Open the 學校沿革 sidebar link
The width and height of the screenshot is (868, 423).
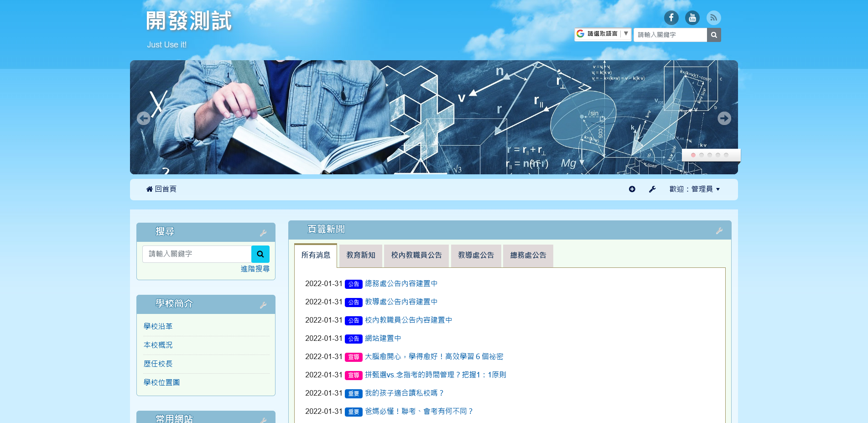(x=158, y=326)
